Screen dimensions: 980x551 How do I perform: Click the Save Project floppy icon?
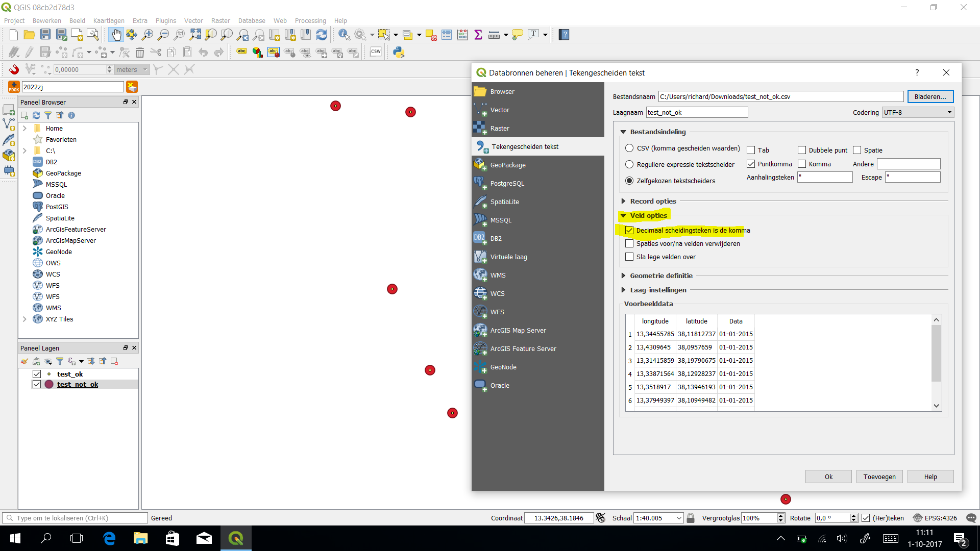pos(45,35)
